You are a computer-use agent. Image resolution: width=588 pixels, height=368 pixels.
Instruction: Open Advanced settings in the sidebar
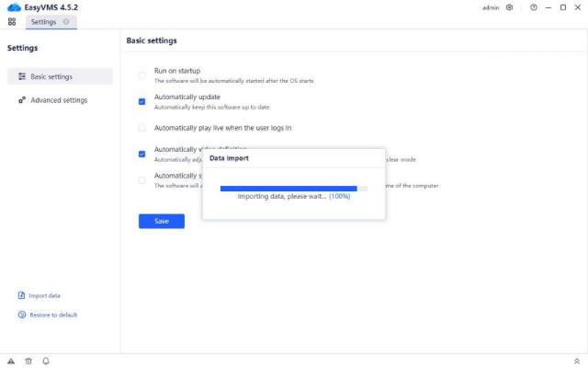(60, 100)
